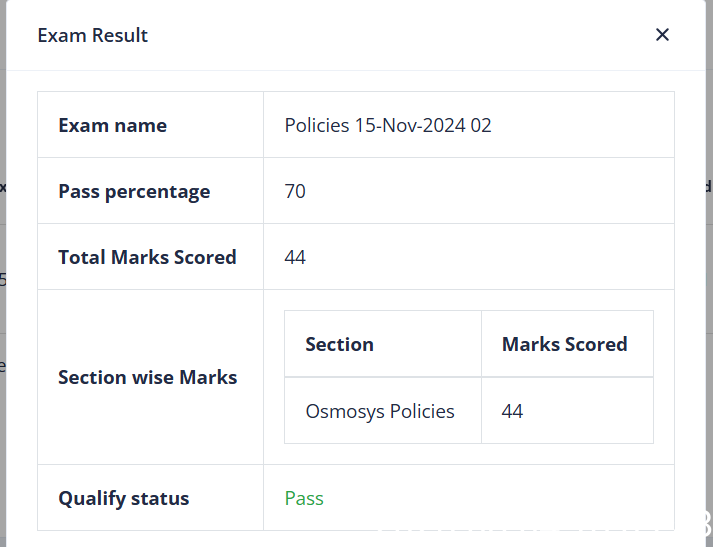Screen dimensions: 713x547
Task: Click the Section column header
Action: (340, 344)
